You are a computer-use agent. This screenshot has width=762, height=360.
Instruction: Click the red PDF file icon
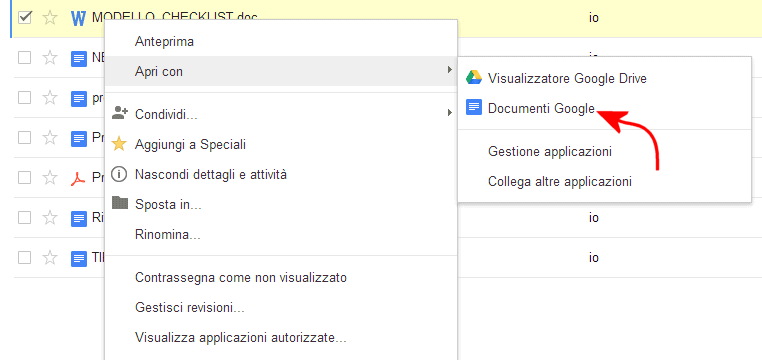point(78,178)
